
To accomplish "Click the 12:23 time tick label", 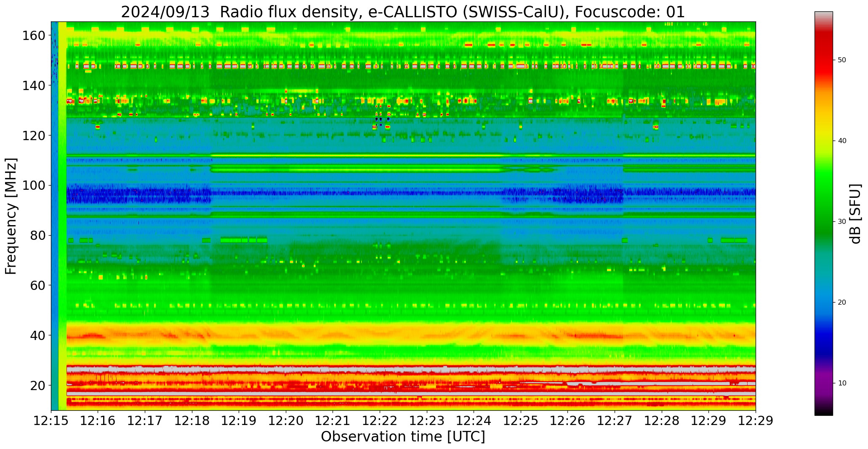I will [427, 421].
